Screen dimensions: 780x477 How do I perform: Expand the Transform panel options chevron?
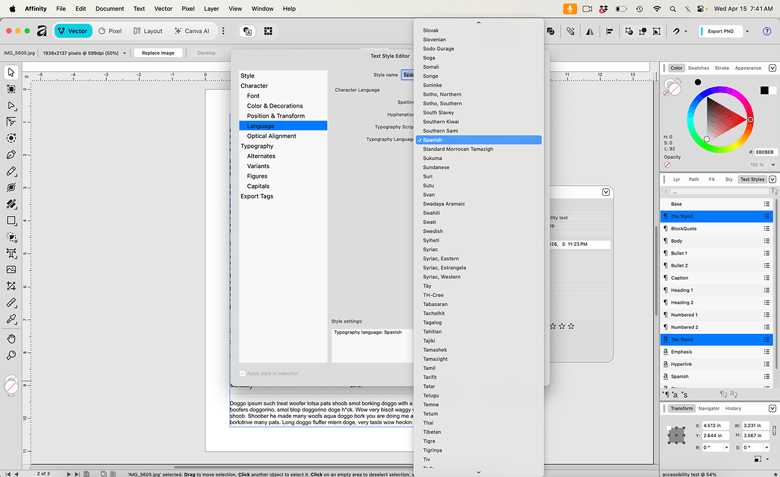point(772,408)
